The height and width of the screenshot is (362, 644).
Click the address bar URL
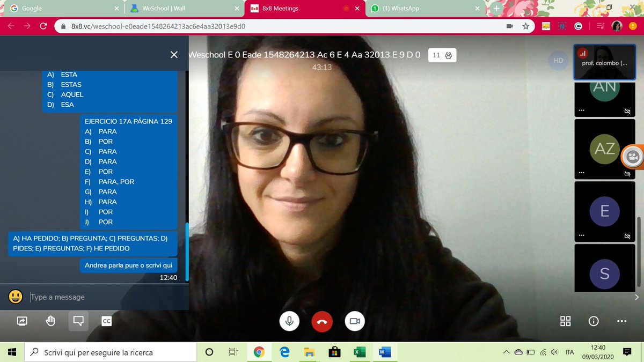click(157, 26)
